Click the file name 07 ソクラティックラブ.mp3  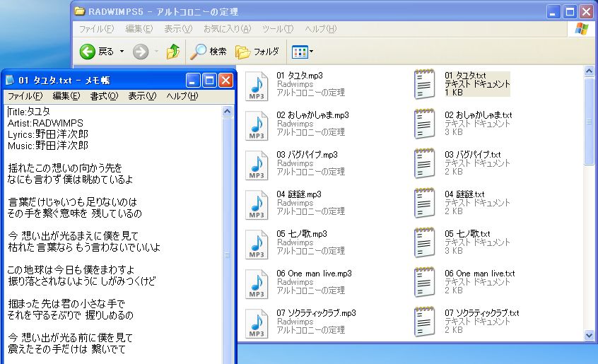click(x=316, y=313)
